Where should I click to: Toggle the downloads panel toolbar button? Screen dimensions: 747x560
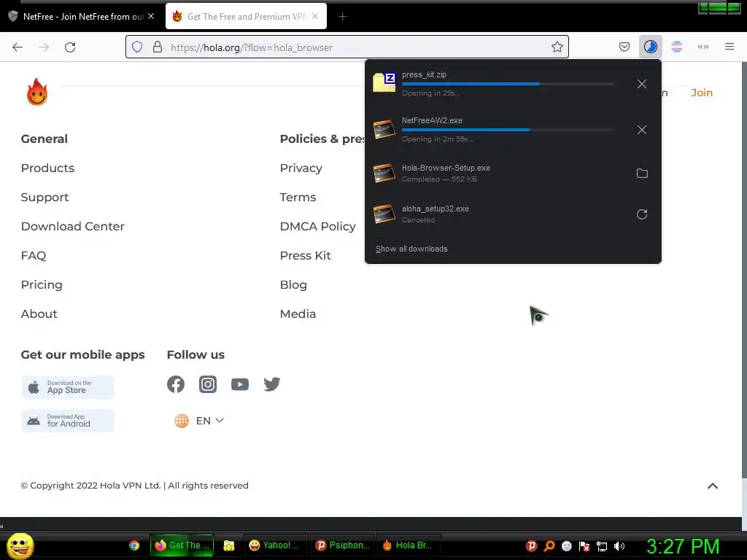(650, 47)
